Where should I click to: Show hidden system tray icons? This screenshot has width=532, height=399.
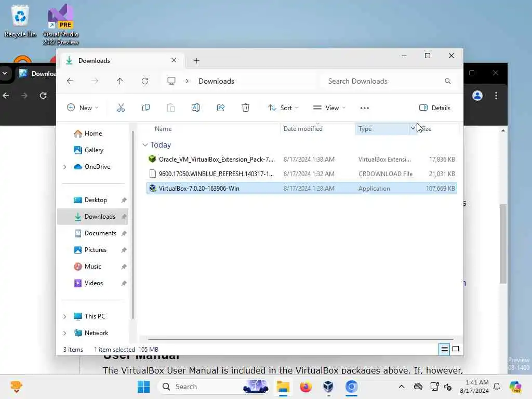pyautogui.click(x=402, y=387)
